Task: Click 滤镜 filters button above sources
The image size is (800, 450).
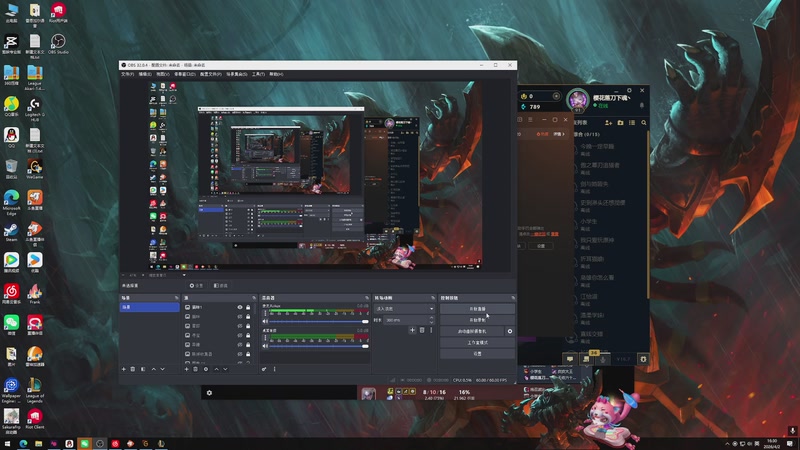Action: (x=221, y=286)
